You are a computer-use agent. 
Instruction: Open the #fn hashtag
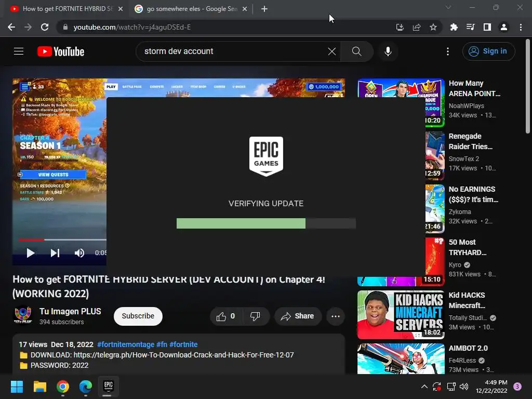[x=162, y=344]
